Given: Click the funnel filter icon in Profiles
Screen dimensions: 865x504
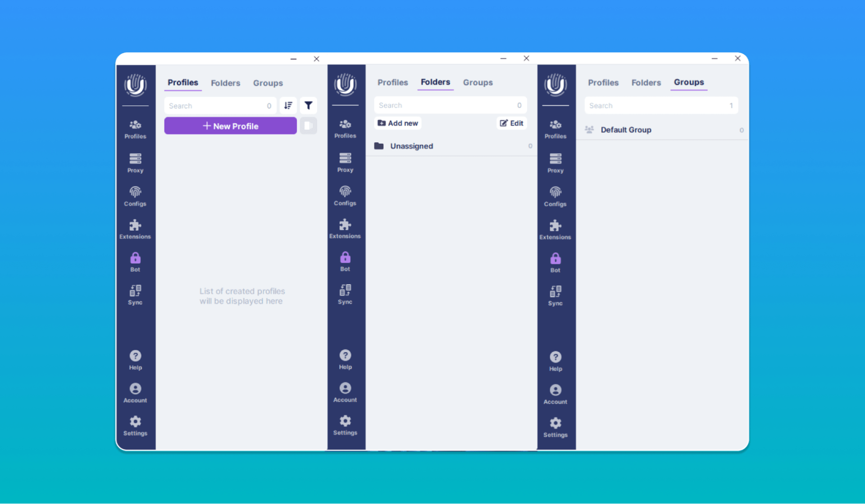Looking at the screenshot, I should (x=309, y=105).
